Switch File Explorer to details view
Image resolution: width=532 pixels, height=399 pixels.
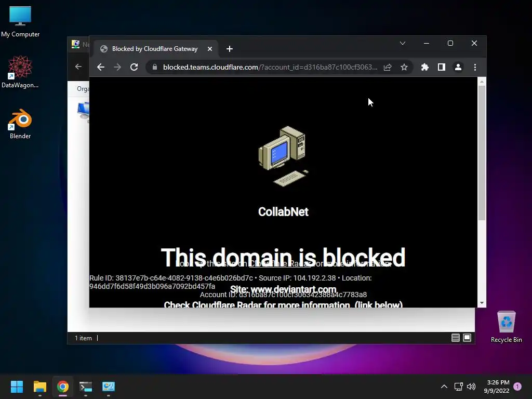455,338
